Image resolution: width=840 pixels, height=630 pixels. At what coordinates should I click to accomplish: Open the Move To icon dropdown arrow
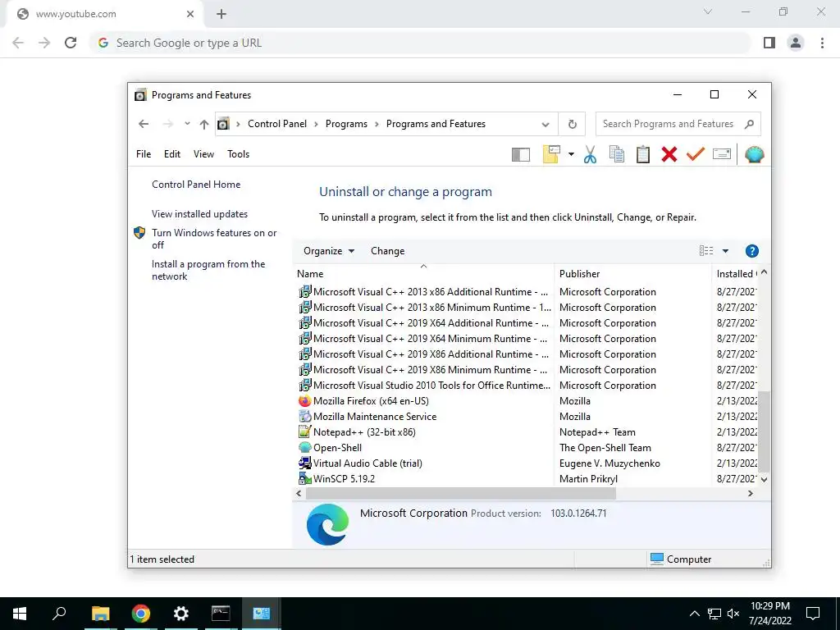pos(571,154)
